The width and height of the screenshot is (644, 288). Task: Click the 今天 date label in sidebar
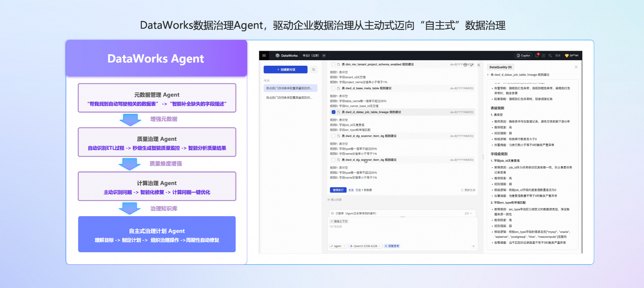tap(267, 81)
